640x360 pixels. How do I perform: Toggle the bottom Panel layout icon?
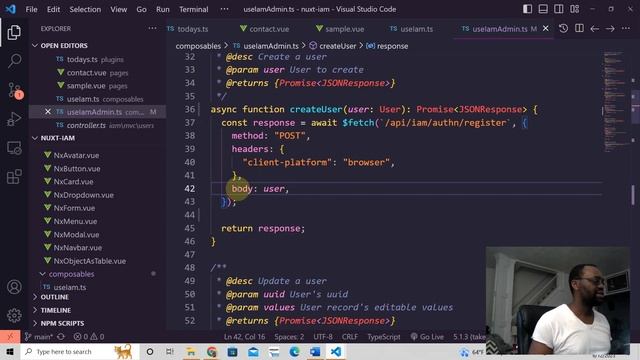coord(543,9)
